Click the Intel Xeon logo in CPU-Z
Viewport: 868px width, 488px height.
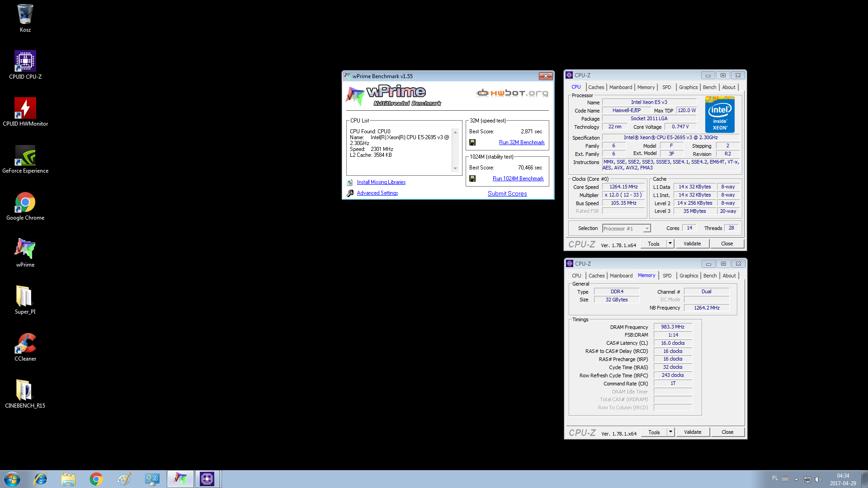[720, 114]
